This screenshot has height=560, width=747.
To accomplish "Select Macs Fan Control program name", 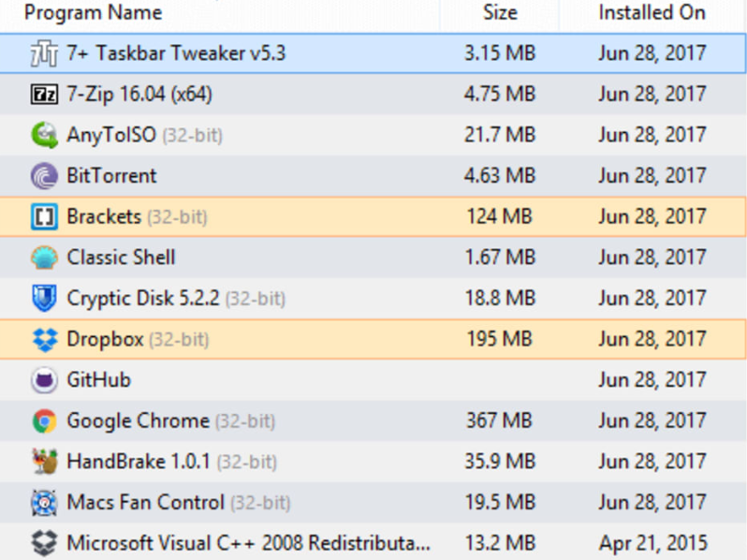I will click(x=145, y=502).
